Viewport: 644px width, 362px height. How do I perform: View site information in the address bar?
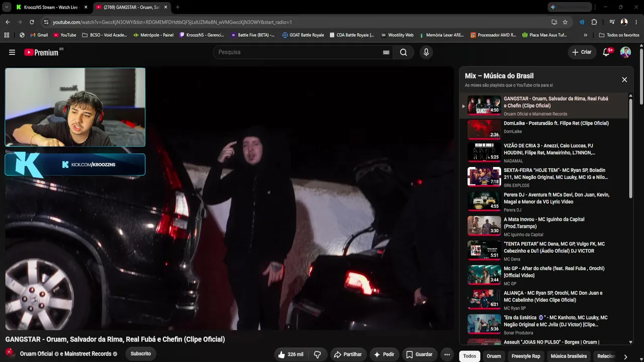[x=46, y=22]
